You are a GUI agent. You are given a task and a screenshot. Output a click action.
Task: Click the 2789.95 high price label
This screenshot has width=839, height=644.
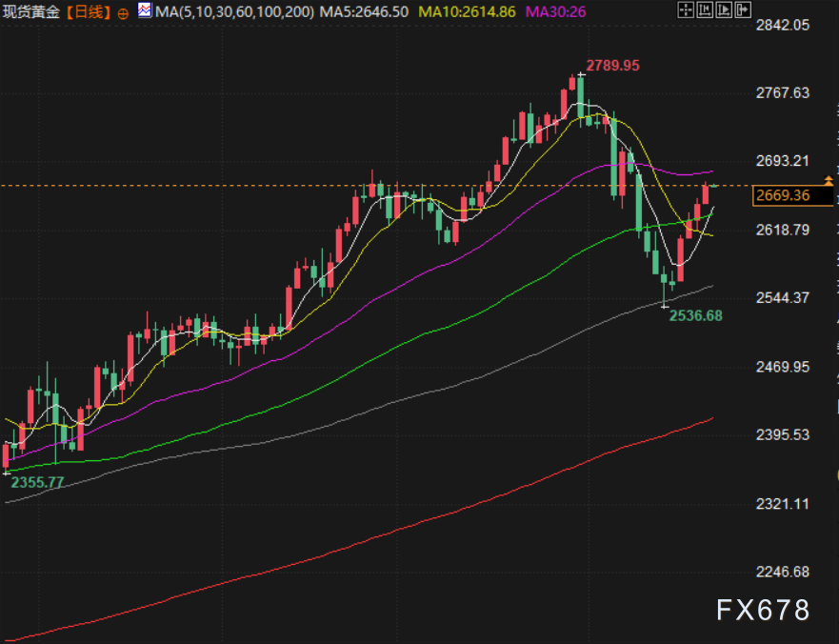(612, 66)
